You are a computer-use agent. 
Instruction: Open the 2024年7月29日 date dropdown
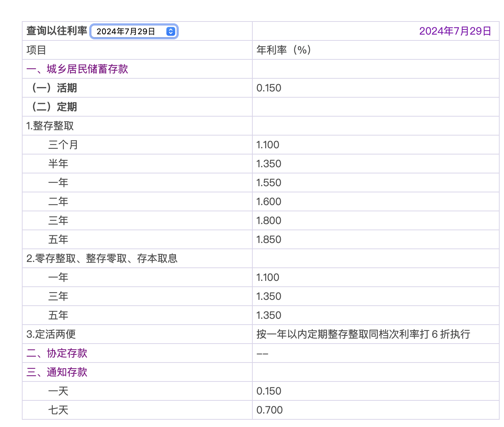pos(134,31)
